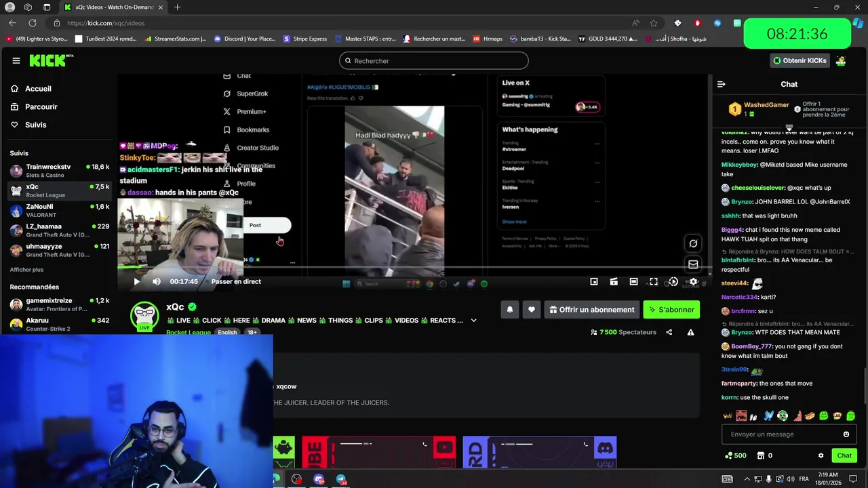The width and height of the screenshot is (868, 488).
Task: Open Telegram from the Windows taskbar
Action: 341,479
